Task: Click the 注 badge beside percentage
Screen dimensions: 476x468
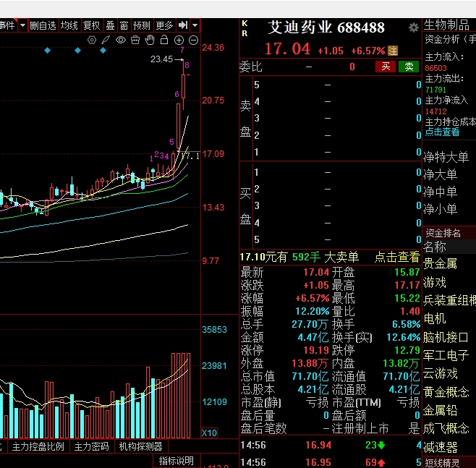Action: [x=393, y=51]
